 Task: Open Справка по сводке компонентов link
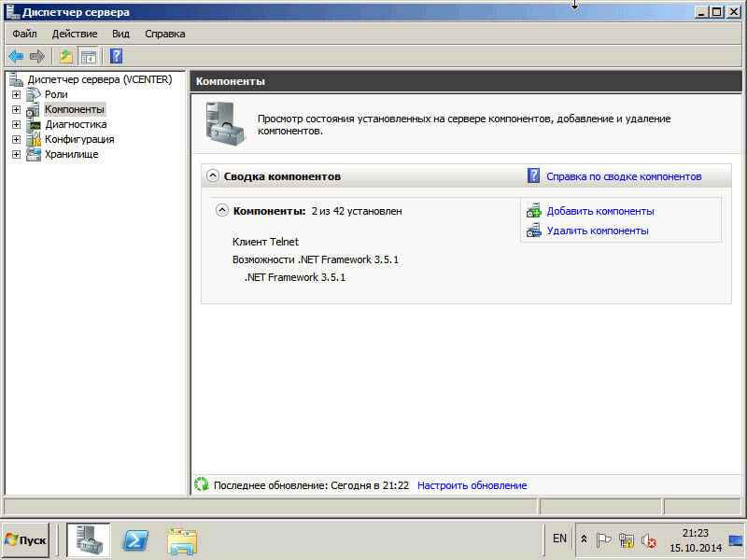pyautogui.click(x=624, y=176)
